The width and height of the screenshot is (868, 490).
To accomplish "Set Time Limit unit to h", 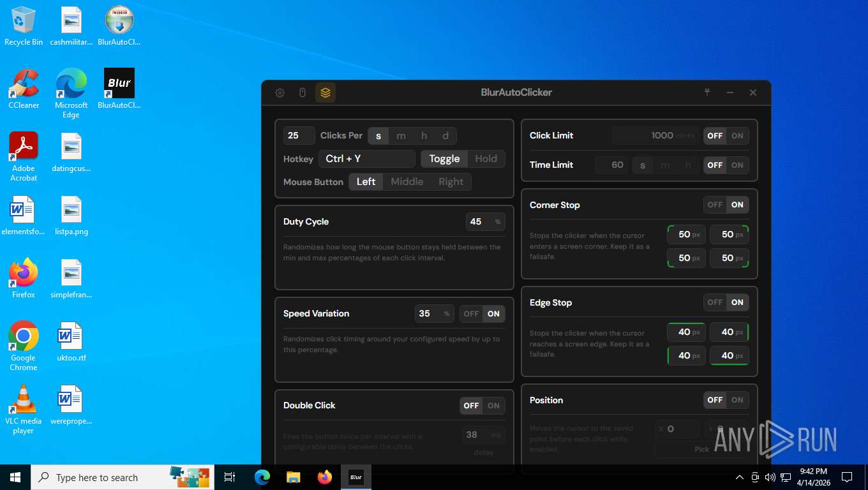I will (x=687, y=165).
